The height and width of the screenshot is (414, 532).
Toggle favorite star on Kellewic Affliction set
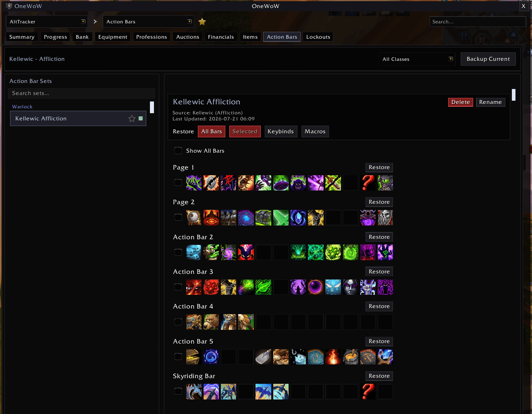pos(132,118)
